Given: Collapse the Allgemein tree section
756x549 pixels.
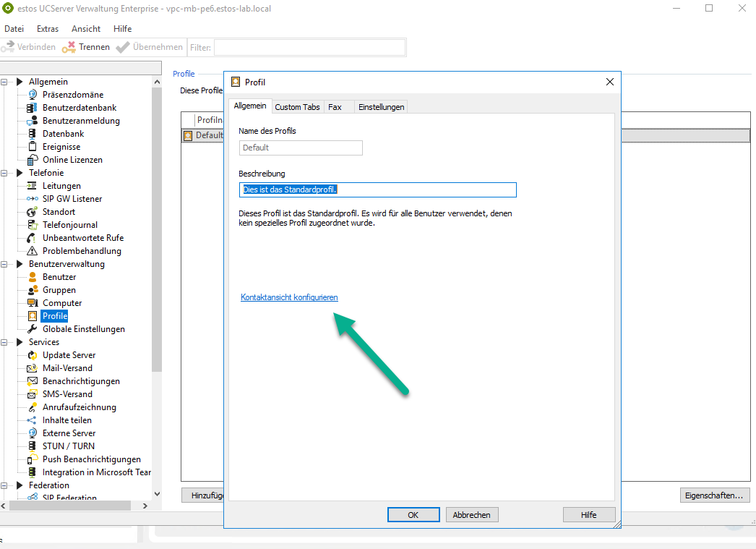Looking at the screenshot, I should coord(5,82).
